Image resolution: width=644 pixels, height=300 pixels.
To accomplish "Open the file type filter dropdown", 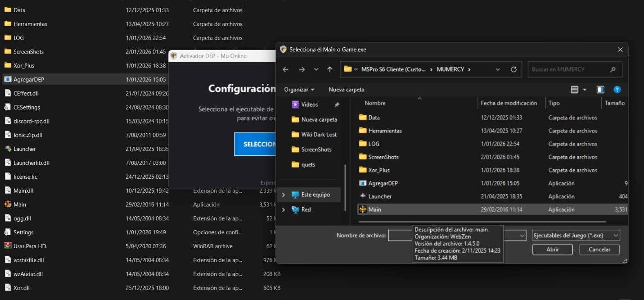I will tap(576, 236).
